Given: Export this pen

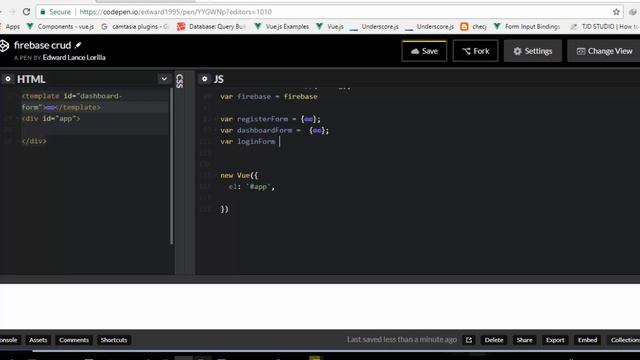Looking at the screenshot, I should [x=555, y=340].
